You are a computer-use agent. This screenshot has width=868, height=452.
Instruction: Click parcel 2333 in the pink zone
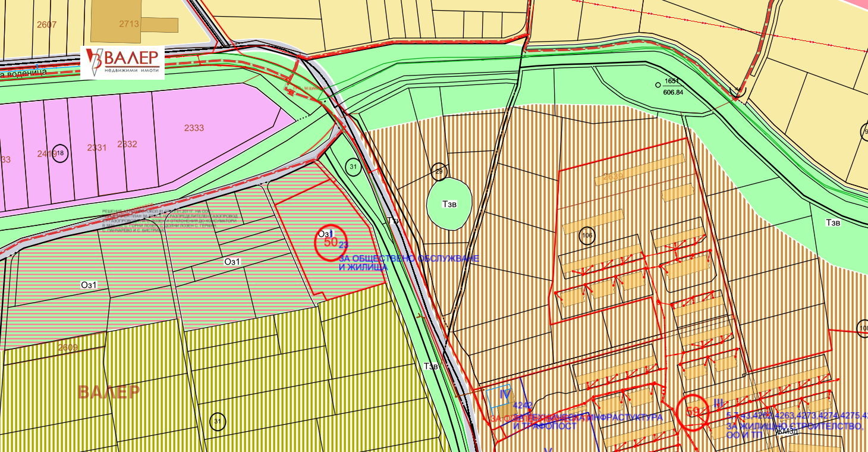coord(194,128)
